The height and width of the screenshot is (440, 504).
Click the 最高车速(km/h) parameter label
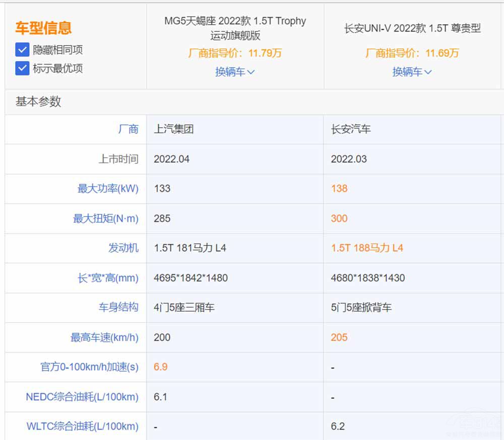tap(104, 337)
